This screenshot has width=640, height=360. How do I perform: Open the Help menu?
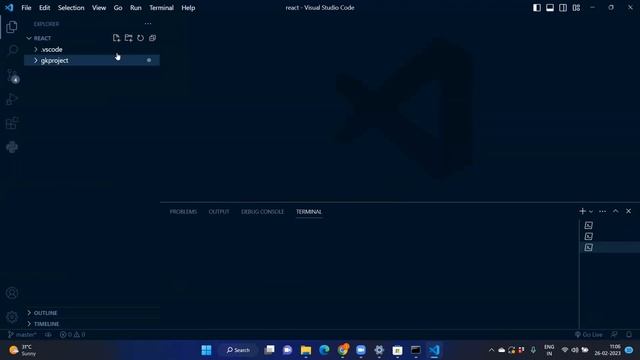[x=188, y=8]
